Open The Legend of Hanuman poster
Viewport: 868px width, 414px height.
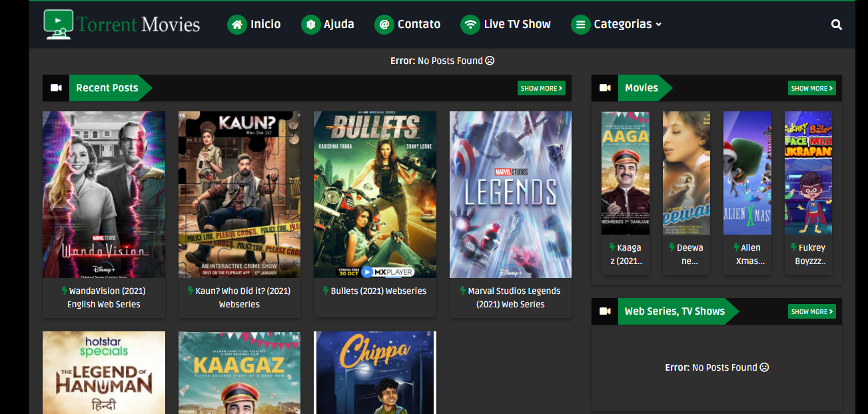tap(104, 373)
